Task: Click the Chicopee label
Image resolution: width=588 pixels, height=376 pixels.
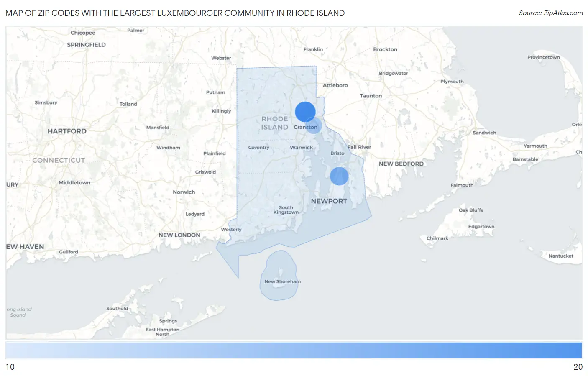Action: point(83,33)
